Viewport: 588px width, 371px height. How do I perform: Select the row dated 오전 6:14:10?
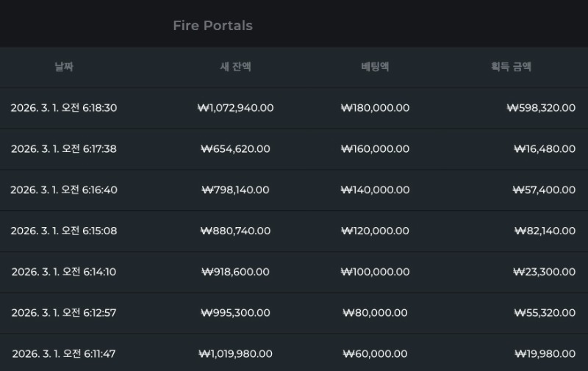64,272
